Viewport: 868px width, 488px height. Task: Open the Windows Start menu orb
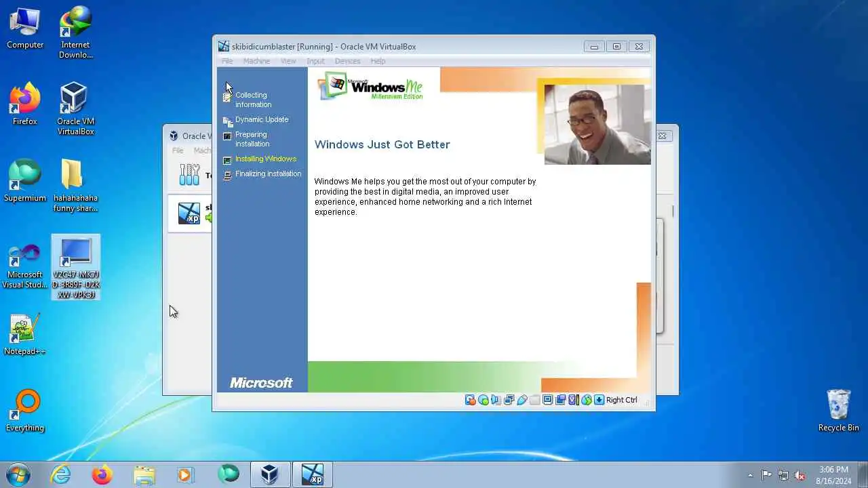pos(18,474)
